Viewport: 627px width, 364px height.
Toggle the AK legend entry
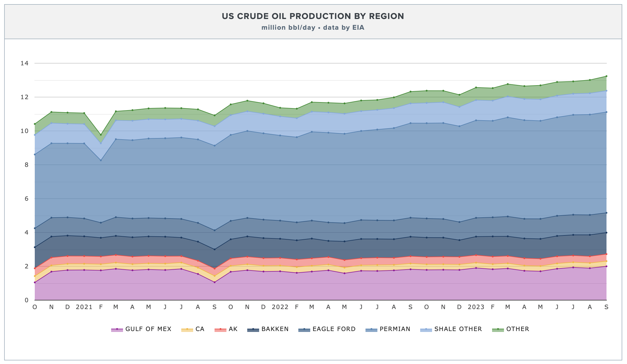[x=233, y=329]
